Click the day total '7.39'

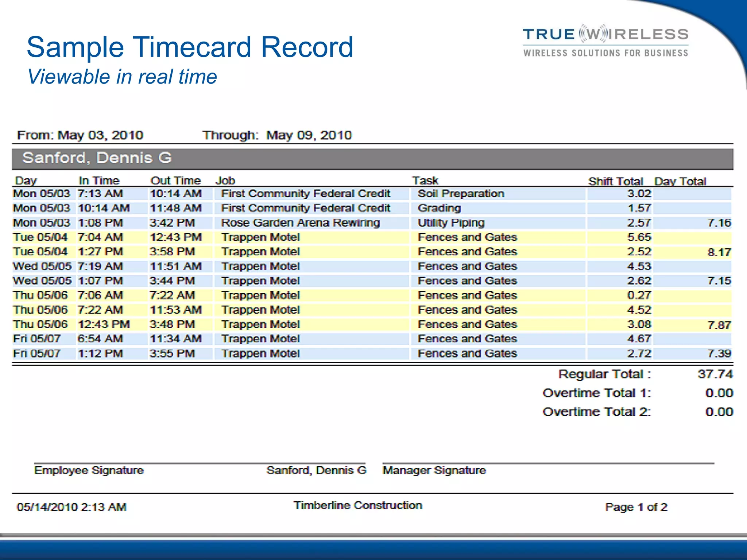719,353
